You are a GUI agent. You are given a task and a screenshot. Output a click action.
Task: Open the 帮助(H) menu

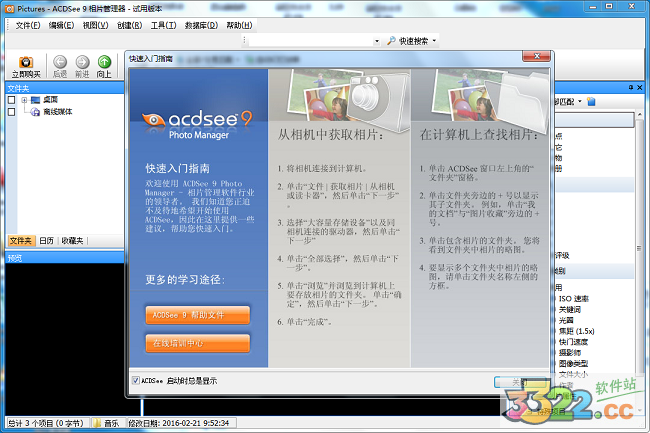[x=239, y=26]
